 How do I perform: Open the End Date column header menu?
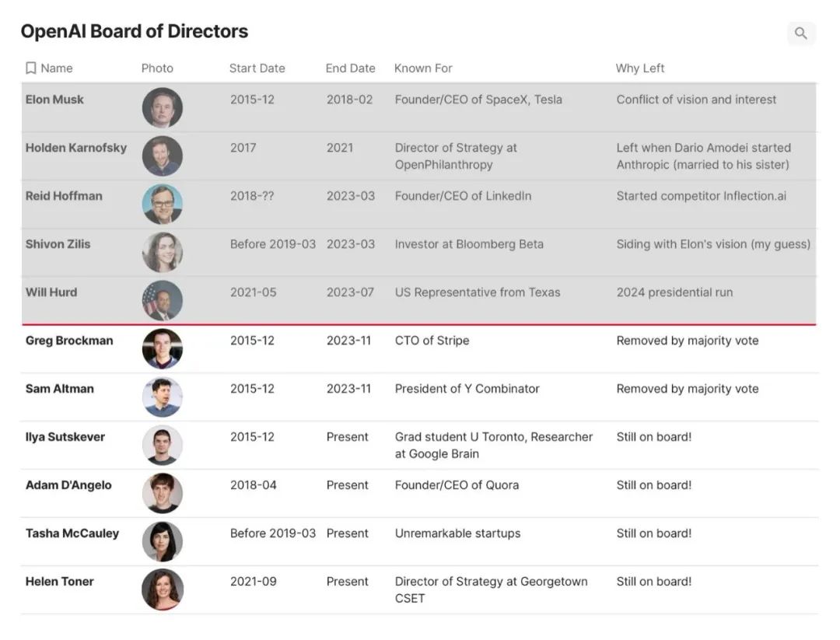pos(350,68)
